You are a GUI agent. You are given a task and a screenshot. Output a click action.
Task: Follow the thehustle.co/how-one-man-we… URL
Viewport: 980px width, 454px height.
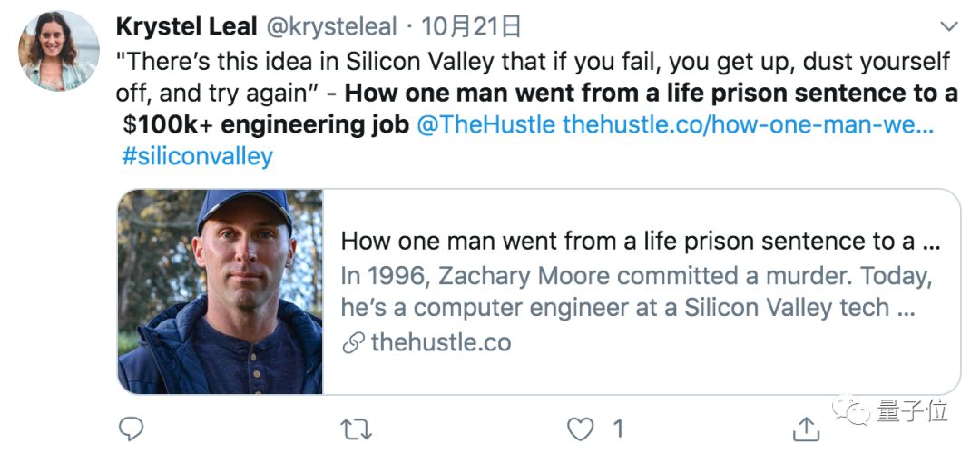748,124
